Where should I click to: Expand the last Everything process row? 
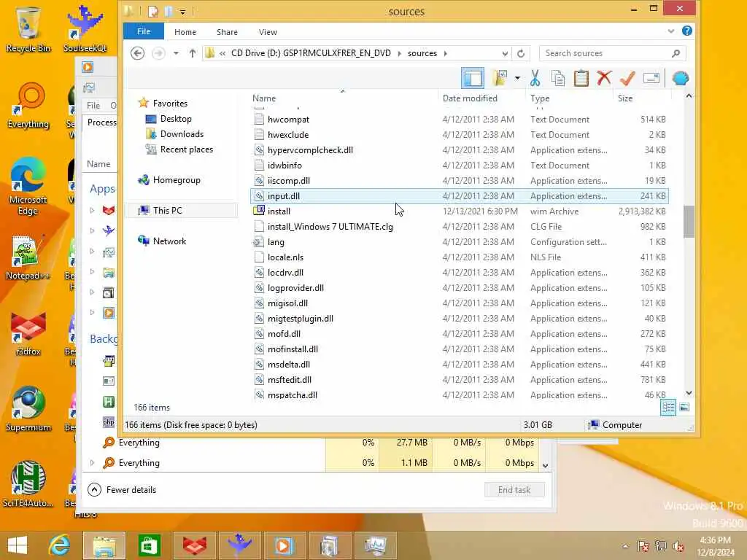pyautogui.click(x=93, y=463)
